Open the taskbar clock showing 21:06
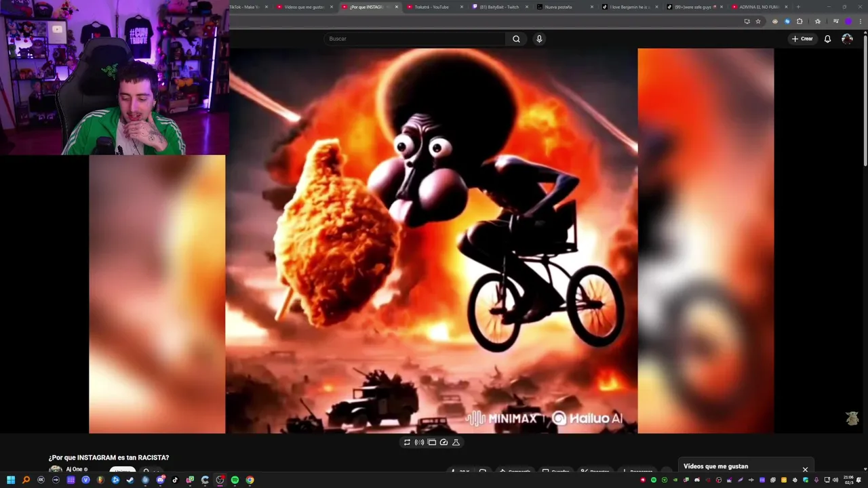The image size is (868, 488). pyautogui.click(x=848, y=480)
